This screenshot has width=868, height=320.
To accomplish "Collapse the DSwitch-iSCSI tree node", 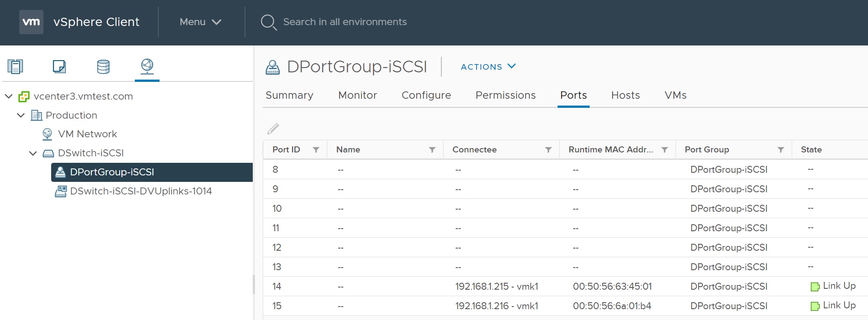I will (x=33, y=153).
